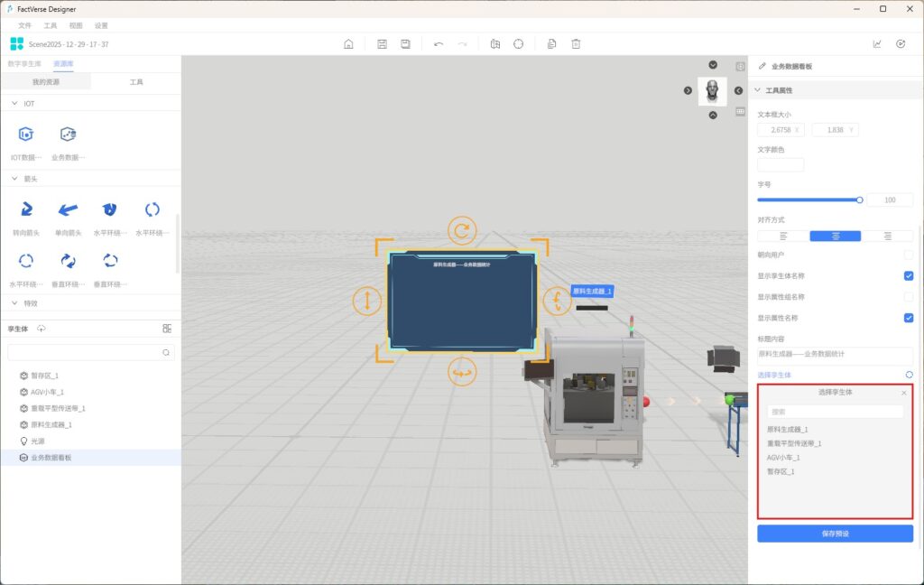This screenshot has width=924, height=585.
Task: Click the Undo arrow in the toolbar
Action: point(439,44)
